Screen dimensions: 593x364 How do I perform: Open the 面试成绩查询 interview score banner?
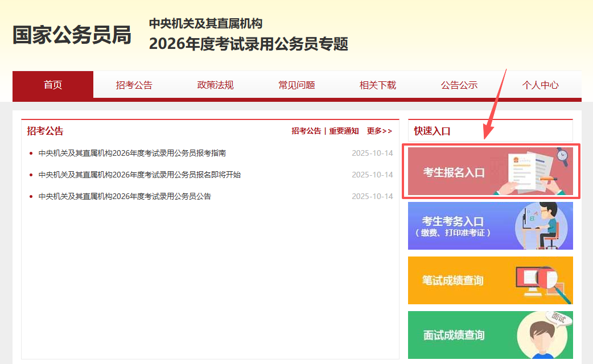point(454,335)
